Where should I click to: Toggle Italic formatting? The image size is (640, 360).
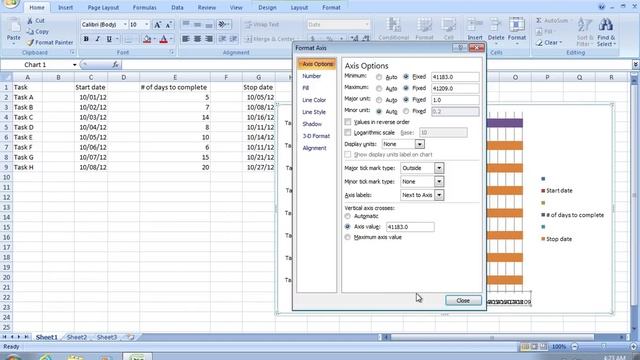(x=97, y=39)
